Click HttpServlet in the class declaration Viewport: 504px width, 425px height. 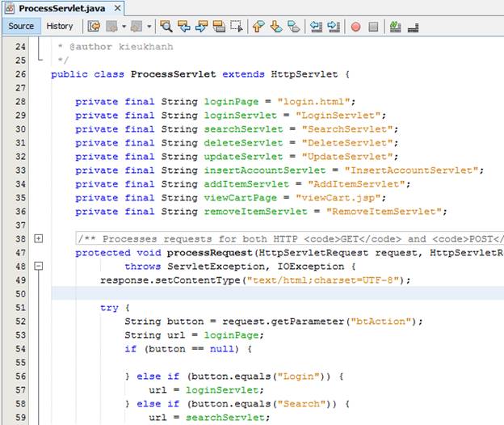coord(304,74)
